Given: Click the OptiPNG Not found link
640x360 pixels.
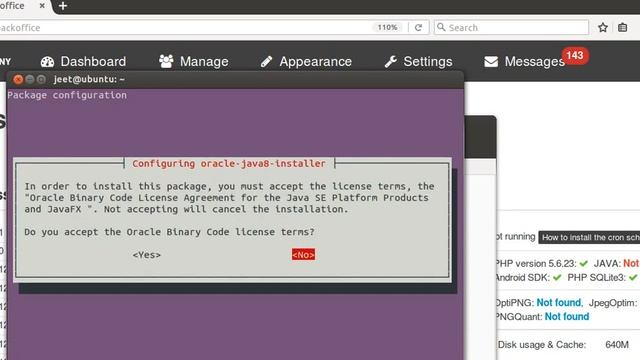Looking at the screenshot, I should click(559, 302).
